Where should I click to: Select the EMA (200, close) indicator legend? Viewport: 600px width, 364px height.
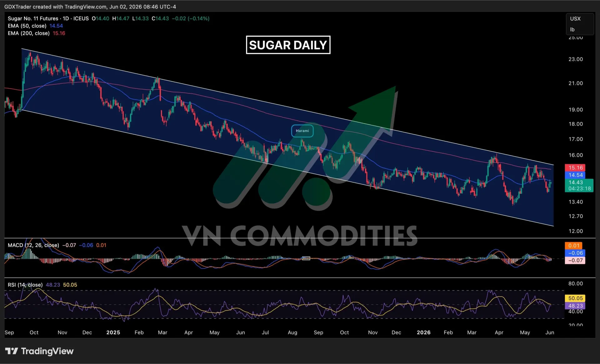tap(28, 33)
